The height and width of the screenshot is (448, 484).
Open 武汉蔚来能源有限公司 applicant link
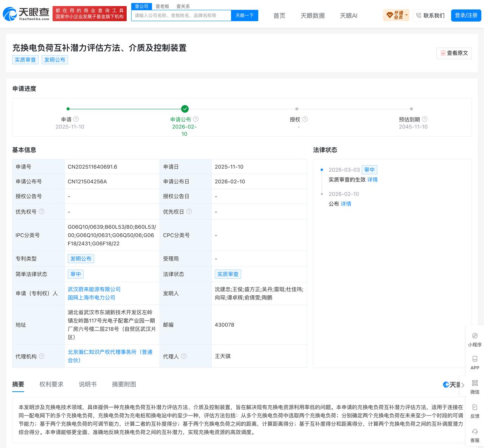[x=94, y=289]
